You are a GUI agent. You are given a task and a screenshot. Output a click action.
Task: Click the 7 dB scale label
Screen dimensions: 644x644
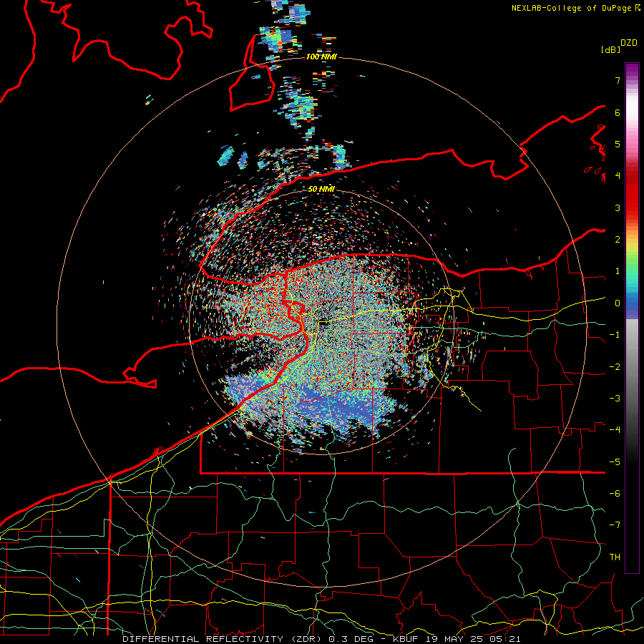(x=618, y=80)
